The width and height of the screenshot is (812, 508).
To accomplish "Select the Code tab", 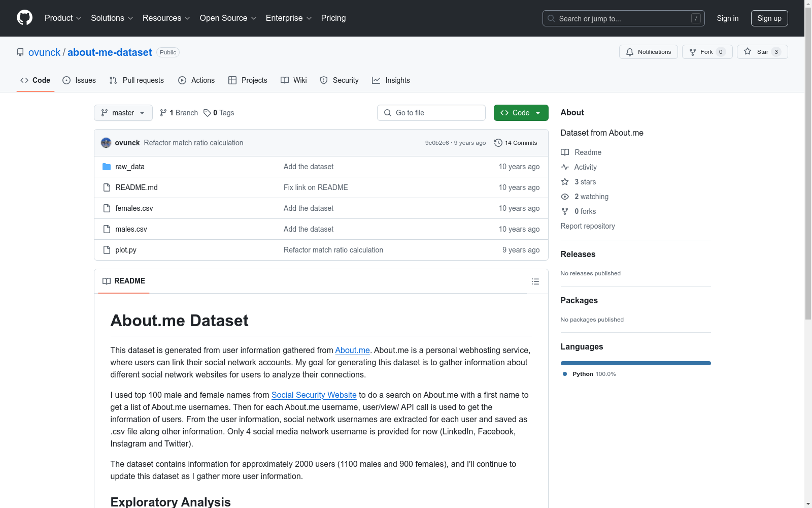I will [x=36, y=80].
